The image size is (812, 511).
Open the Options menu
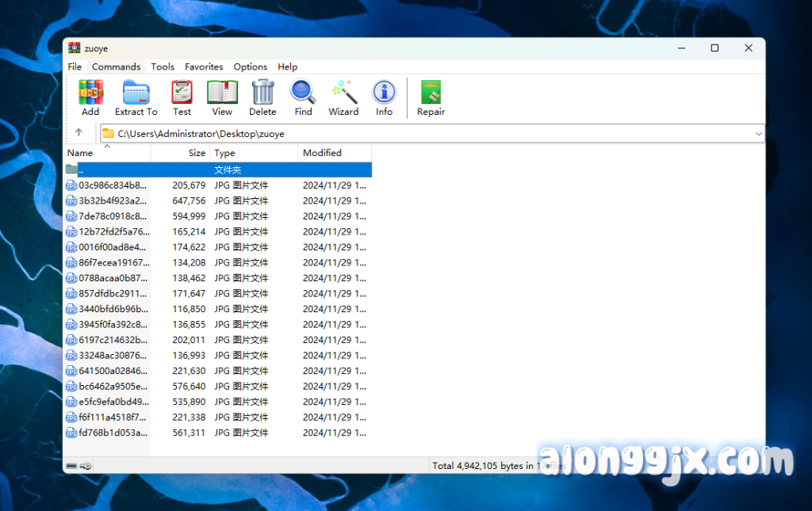point(250,67)
